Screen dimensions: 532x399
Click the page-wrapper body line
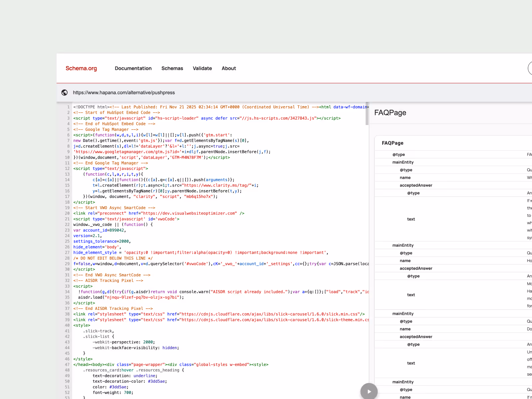point(171,365)
